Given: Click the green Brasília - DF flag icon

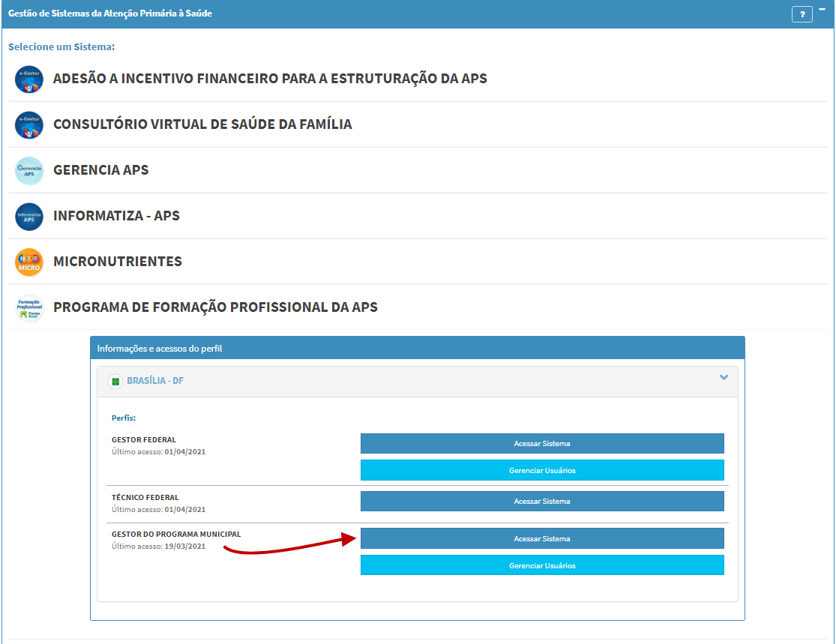Looking at the screenshot, I should tap(115, 382).
